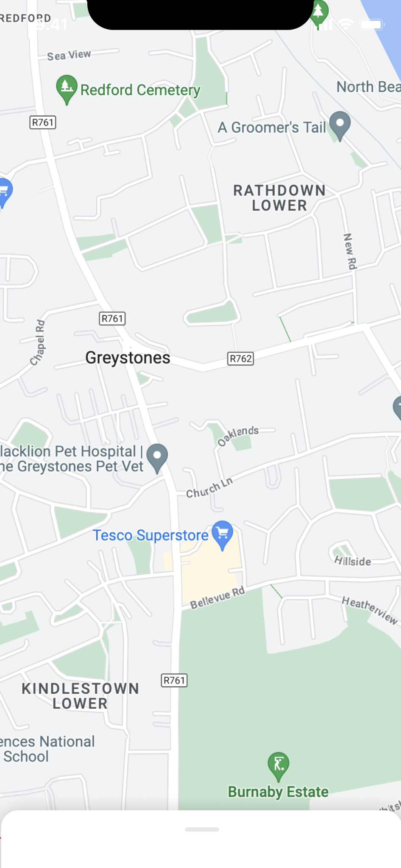
Task: Click the Tesco Superstore text label
Action: pyautogui.click(x=150, y=535)
